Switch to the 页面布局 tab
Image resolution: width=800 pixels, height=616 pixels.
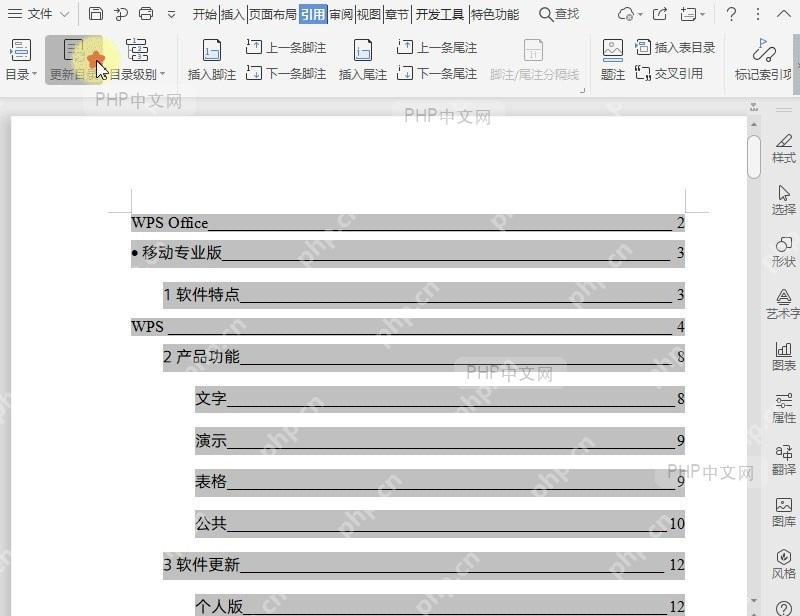coord(272,14)
